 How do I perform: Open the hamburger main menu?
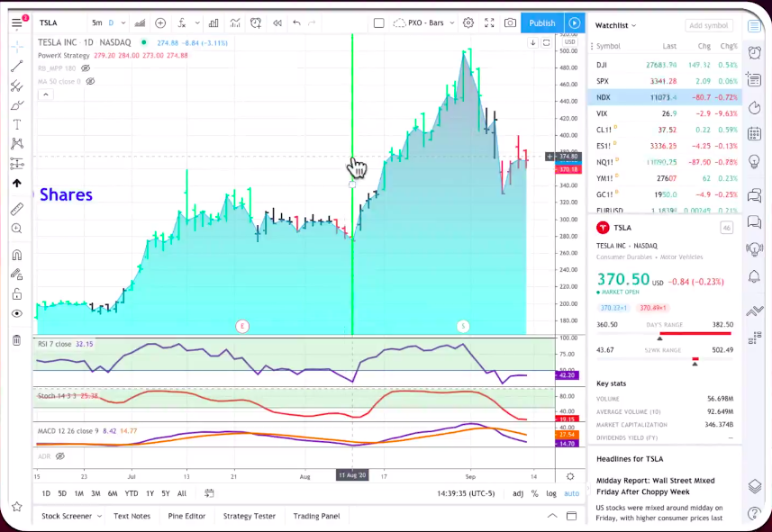tap(17, 23)
